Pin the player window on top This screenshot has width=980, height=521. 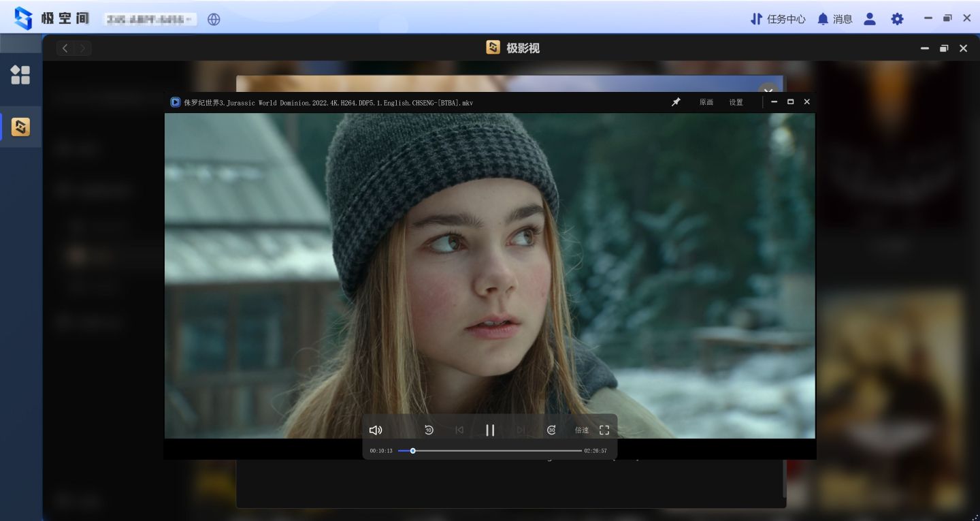pyautogui.click(x=676, y=102)
